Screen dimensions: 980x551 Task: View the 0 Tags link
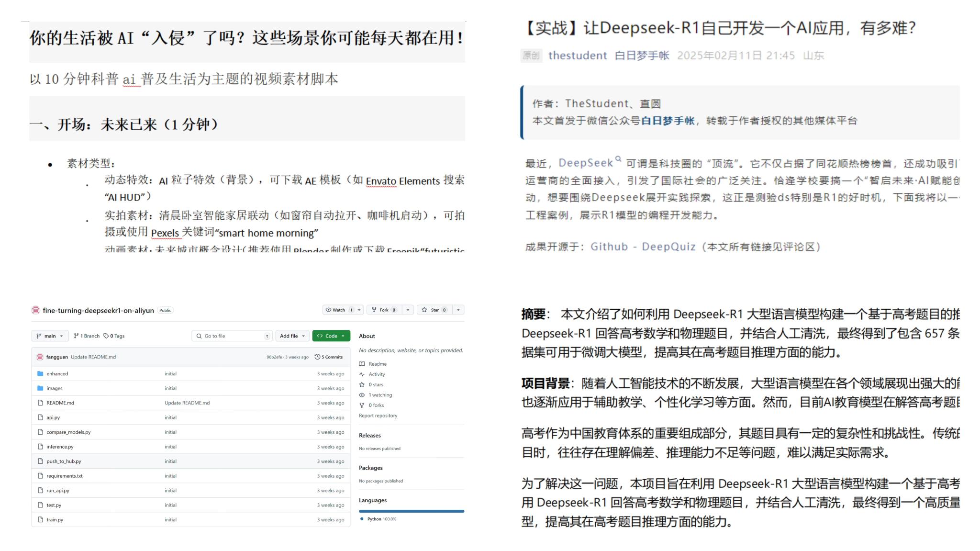click(114, 336)
